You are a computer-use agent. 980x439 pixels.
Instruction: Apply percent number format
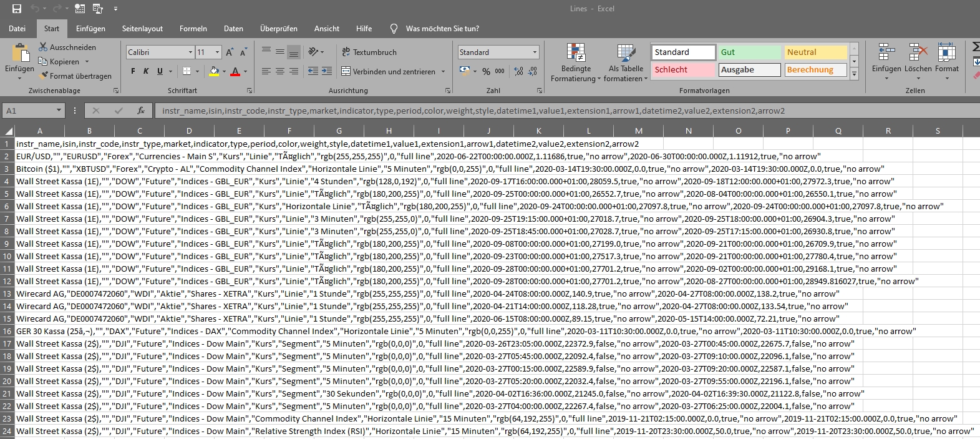486,71
